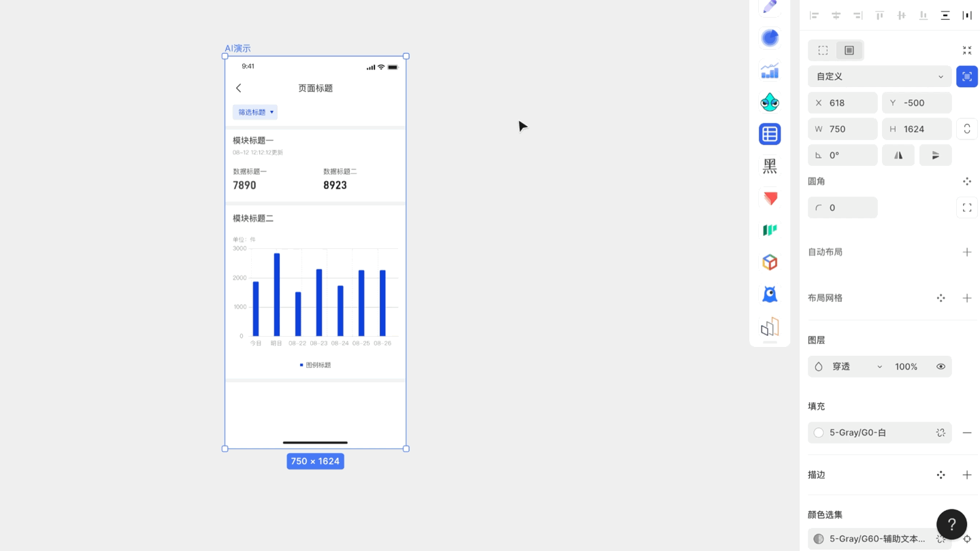The image size is (980, 551).
Task: Align selection to the right edge
Action: [x=857, y=15]
